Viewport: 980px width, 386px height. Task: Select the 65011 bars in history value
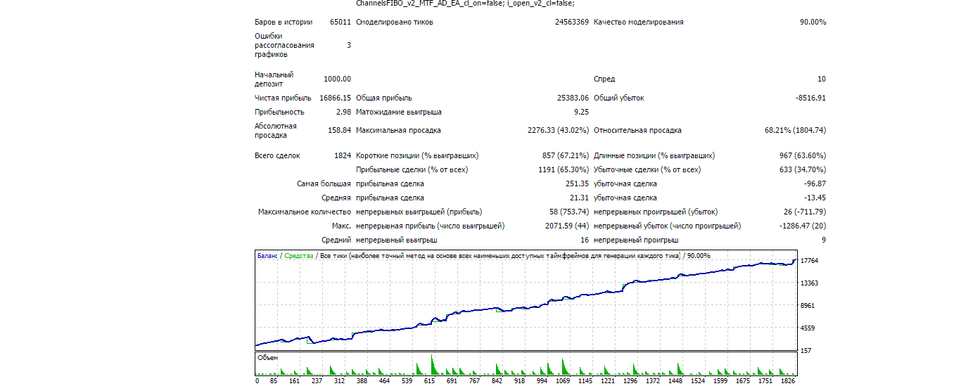coord(341,22)
